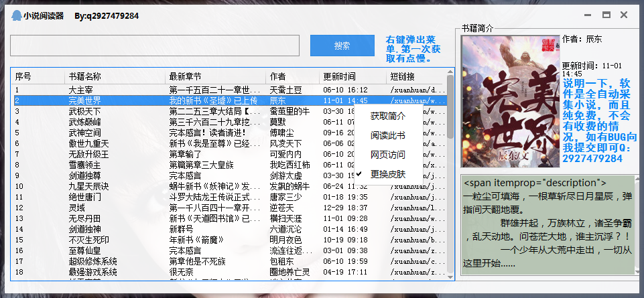Click author cell 横扫天涯

[x=285, y=218]
